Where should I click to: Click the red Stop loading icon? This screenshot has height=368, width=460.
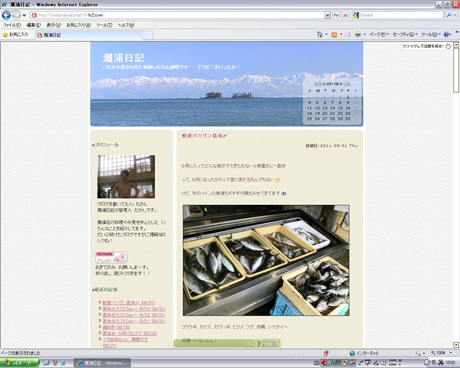(345, 15)
